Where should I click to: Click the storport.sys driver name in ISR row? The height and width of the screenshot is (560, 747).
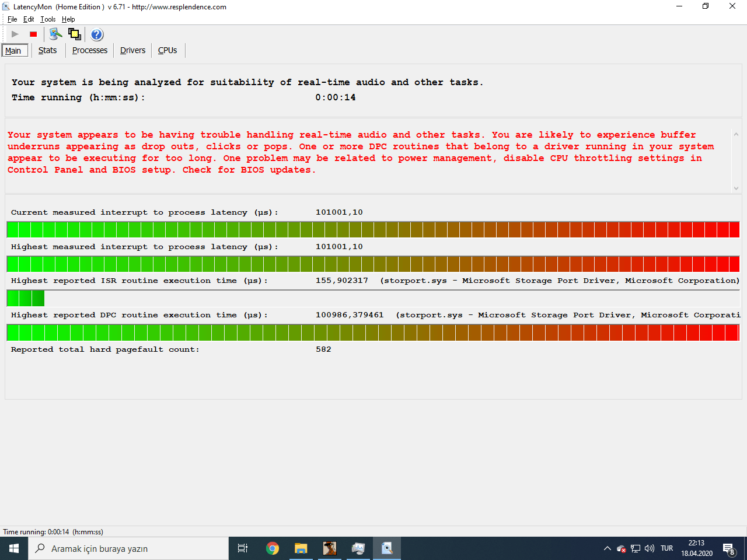click(x=416, y=281)
